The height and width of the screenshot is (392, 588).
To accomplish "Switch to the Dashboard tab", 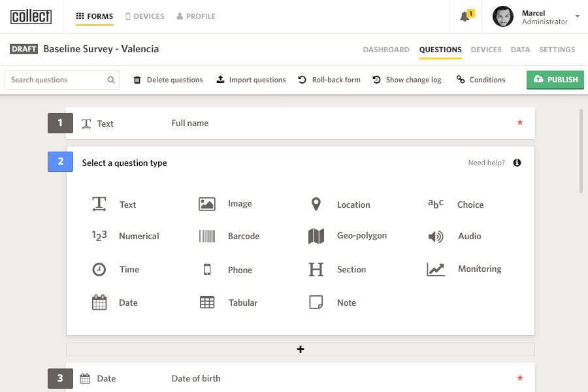I will pyautogui.click(x=386, y=50).
